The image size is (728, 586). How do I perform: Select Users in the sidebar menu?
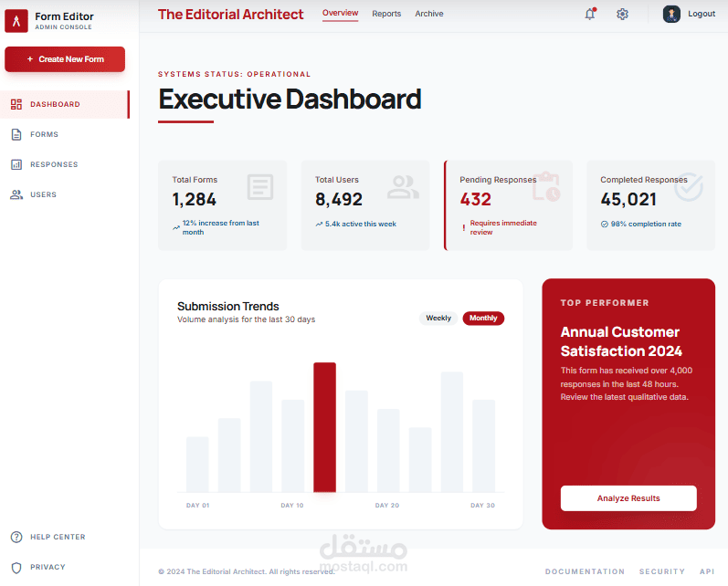[x=65, y=194]
